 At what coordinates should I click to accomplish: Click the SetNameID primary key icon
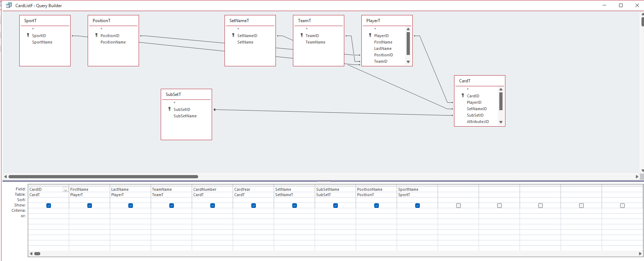233,35
